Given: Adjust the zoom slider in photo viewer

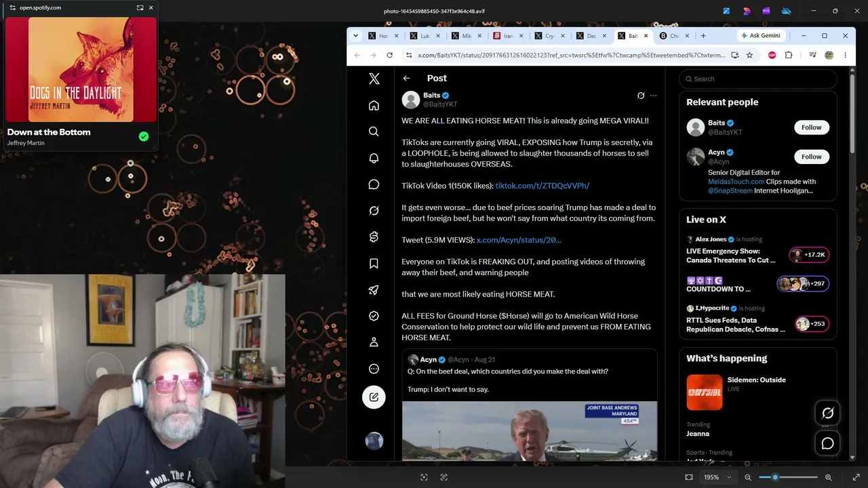Looking at the screenshot, I should click(x=788, y=477).
